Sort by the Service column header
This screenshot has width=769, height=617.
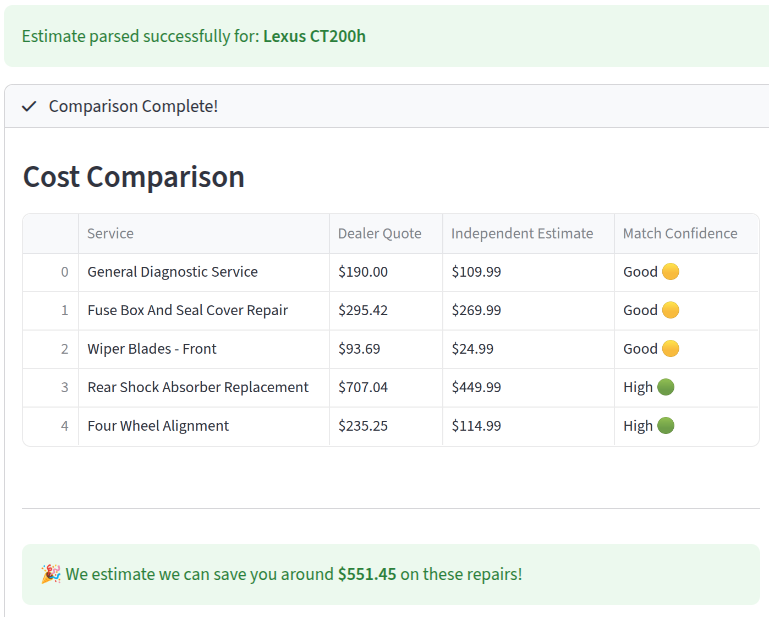point(204,233)
